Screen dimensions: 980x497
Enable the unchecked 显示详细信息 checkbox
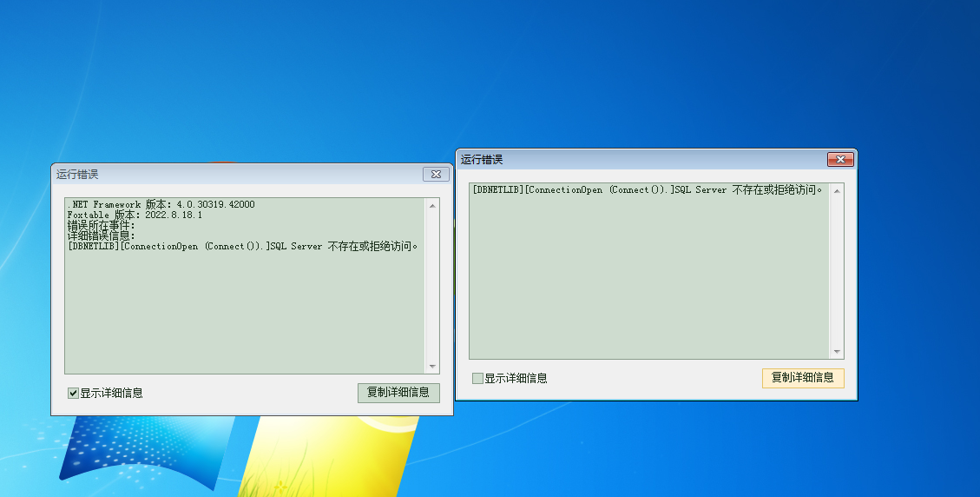click(477, 378)
